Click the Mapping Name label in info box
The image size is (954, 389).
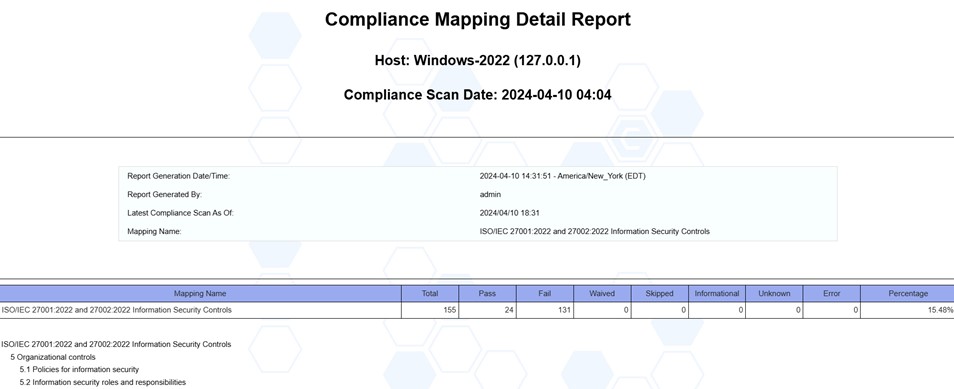(155, 231)
